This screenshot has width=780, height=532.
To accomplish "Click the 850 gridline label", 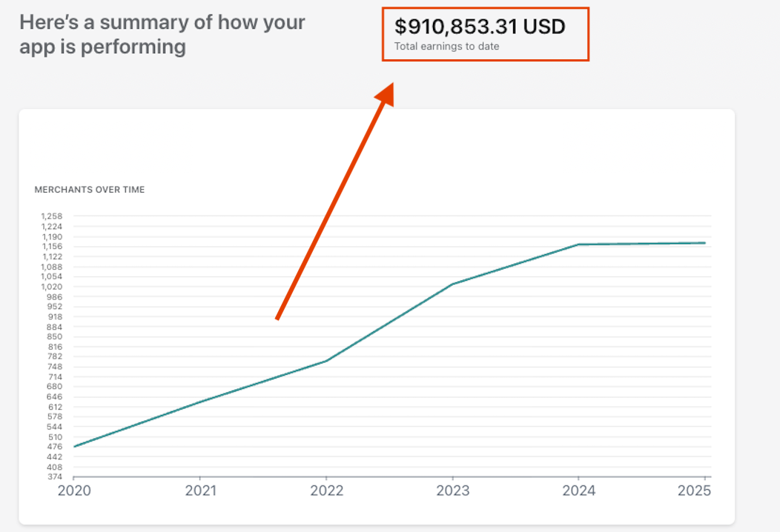I will coord(56,336).
